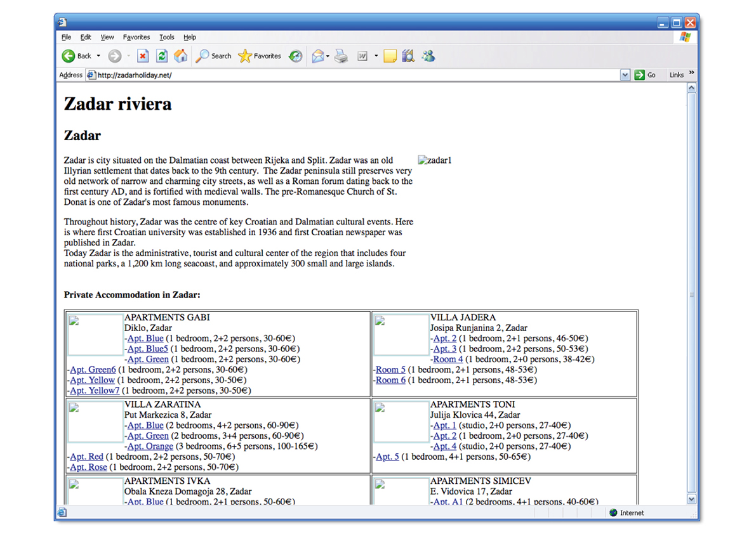This screenshot has height=534, width=756.
Task: Show browsing History via toolbar icon
Action: click(295, 56)
